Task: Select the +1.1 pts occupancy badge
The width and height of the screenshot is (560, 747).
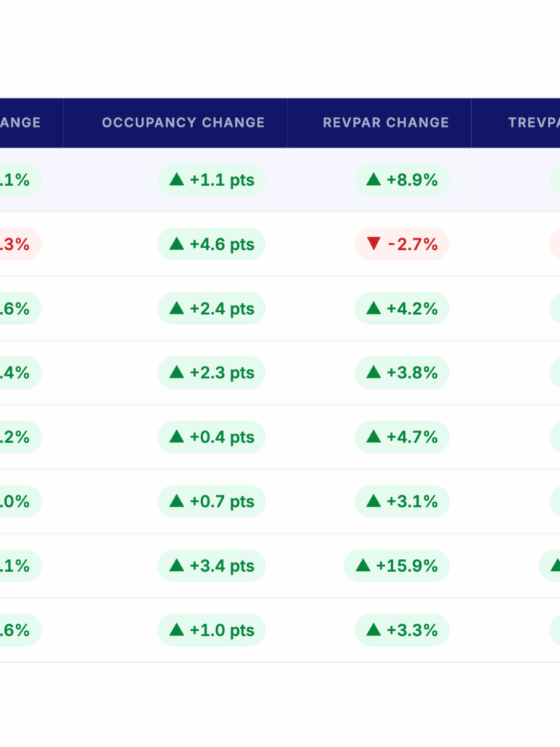Action: coord(212,180)
